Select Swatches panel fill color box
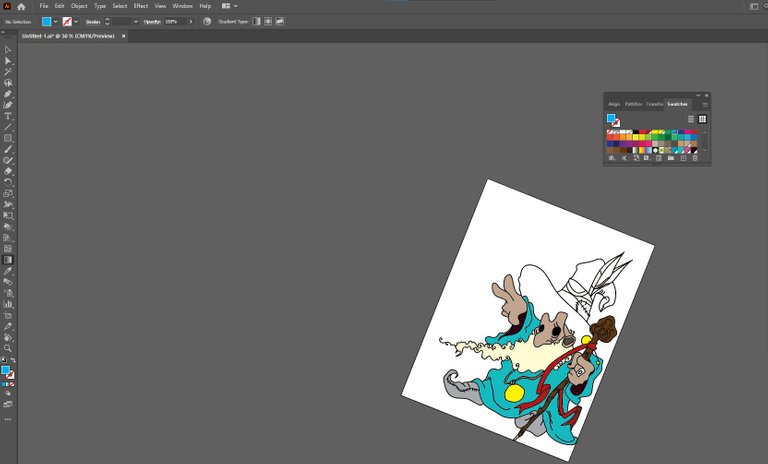Viewport: 768px width, 464px height. coord(611,118)
